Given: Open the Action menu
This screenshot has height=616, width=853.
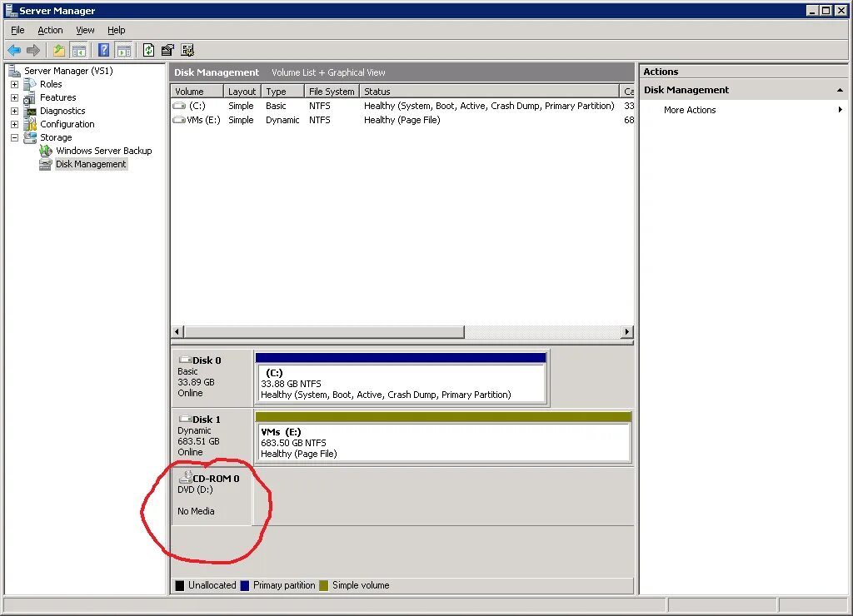Looking at the screenshot, I should 50,31.
